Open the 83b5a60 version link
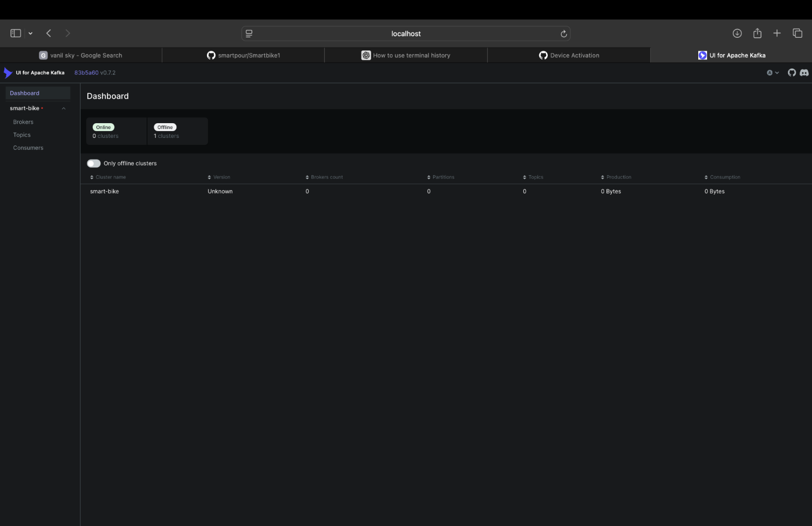 (86, 73)
